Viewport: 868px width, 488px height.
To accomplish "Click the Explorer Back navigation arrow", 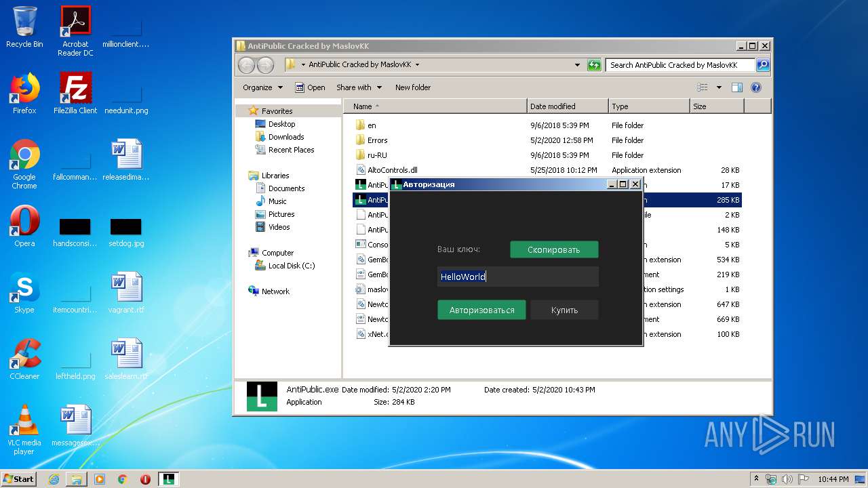I will coord(246,65).
